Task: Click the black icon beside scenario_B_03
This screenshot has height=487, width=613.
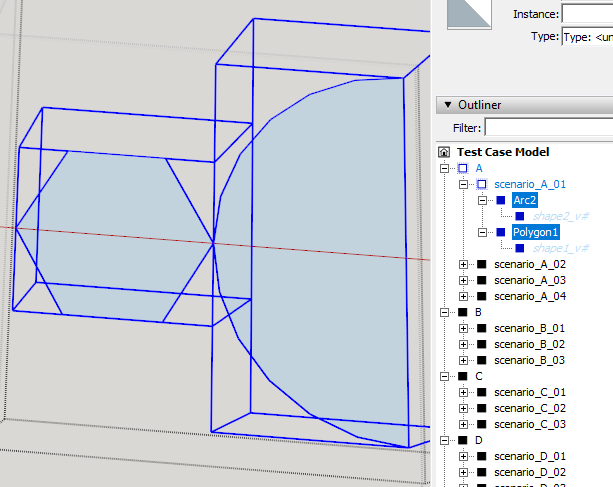Action: pyautogui.click(x=482, y=360)
